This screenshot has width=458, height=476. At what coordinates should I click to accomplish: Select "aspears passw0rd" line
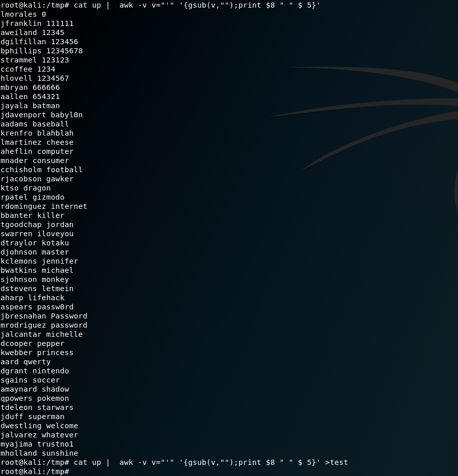coord(37,307)
